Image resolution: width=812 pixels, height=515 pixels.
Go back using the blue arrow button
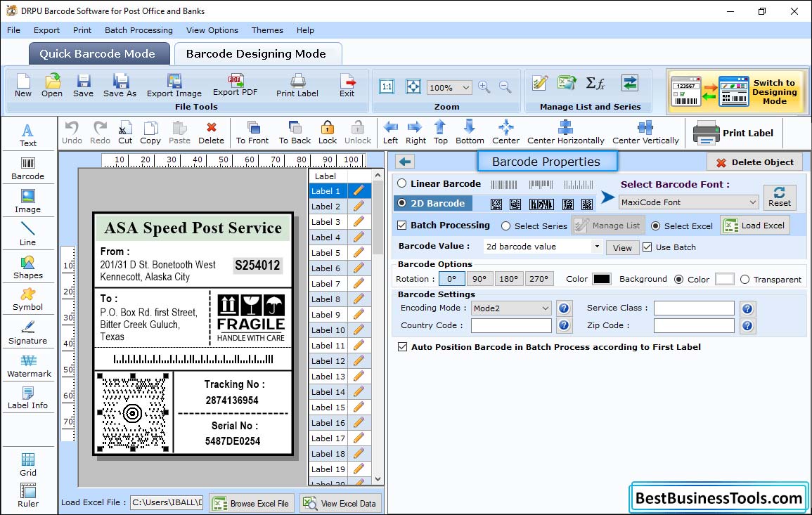(405, 162)
